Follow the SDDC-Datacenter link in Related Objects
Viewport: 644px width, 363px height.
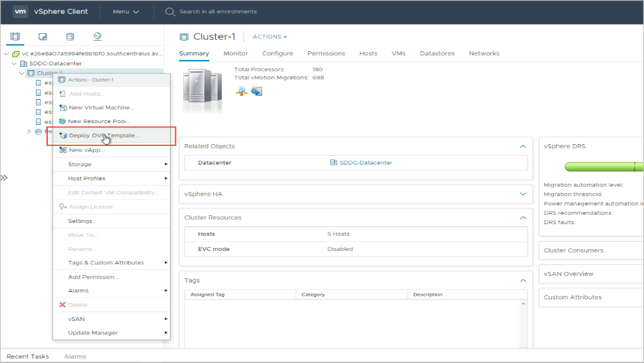point(366,163)
